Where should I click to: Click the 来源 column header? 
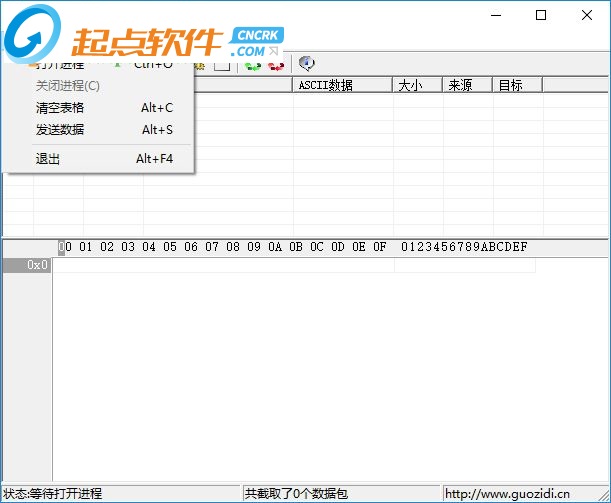(467, 85)
